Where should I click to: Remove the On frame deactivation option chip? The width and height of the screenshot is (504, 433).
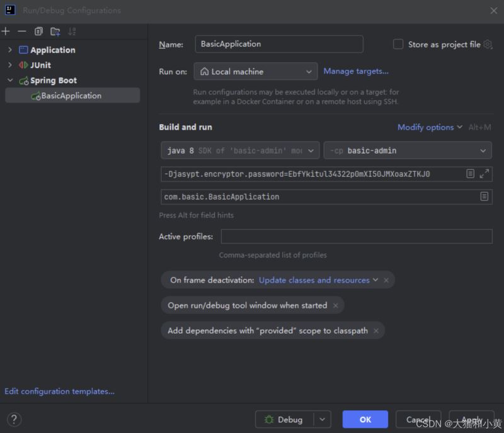(386, 280)
